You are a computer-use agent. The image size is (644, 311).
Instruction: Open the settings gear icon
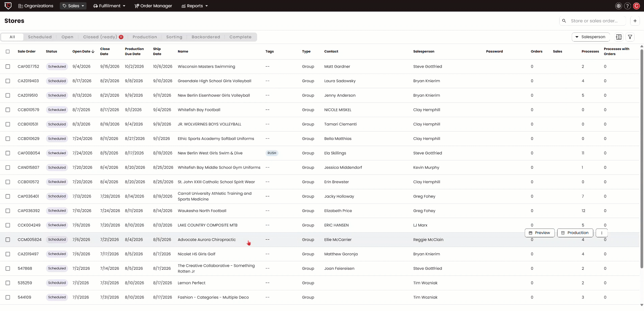click(x=618, y=6)
